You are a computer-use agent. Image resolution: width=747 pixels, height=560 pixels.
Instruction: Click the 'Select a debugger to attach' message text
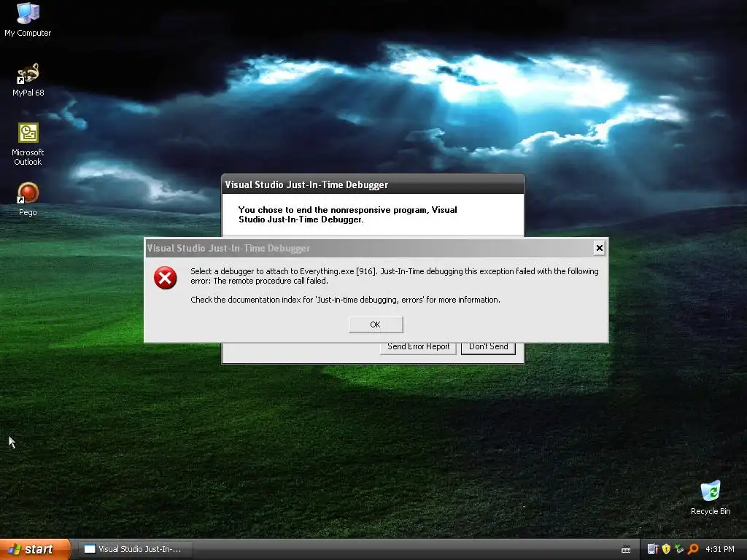[x=395, y=276]
